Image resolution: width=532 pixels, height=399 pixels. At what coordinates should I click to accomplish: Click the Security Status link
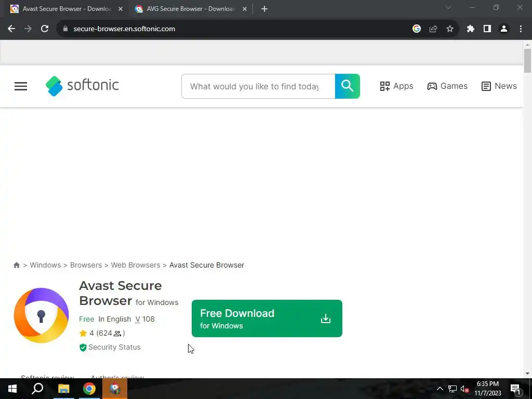tap(110, 347)
